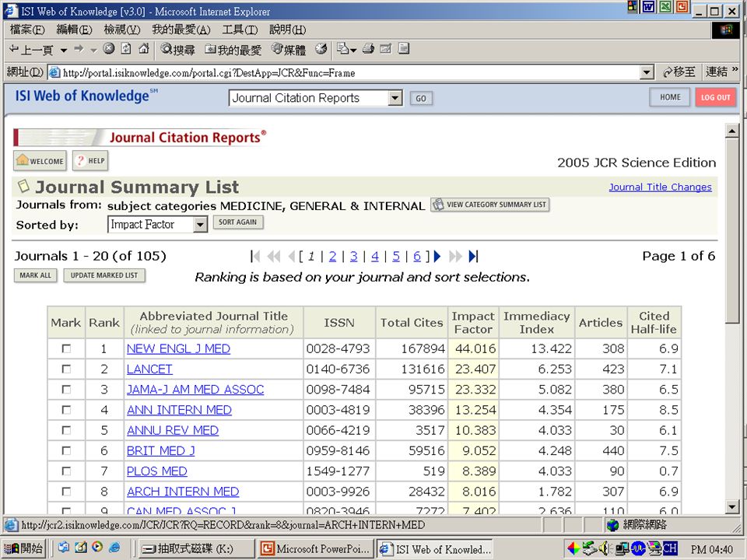The height and width of the screenshot is (560, 747).
Task: Open the 媒體 media toolbar button
Action: click(288, 49)
